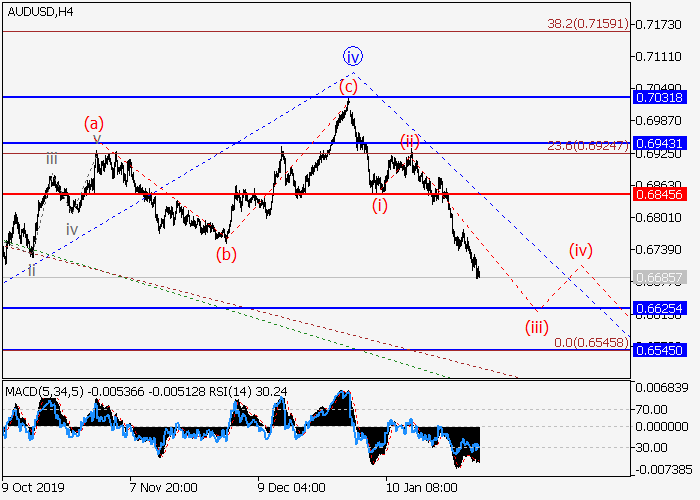This screenshot has width=700, height=500.
Task: Click the blue circled iv wave marker
Action: [x=351, y=56]
